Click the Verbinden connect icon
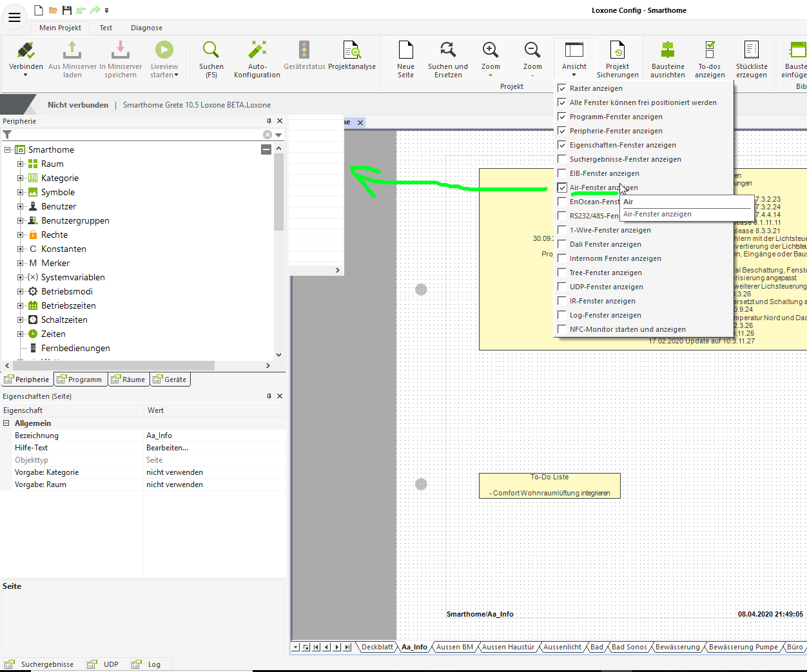Viewport: 807px width, 672px height. pos(26,52)
